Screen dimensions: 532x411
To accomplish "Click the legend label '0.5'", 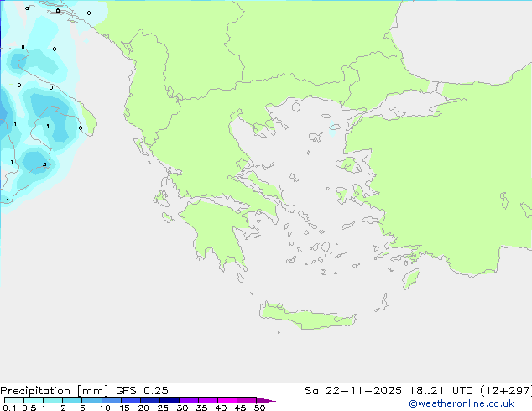I will (x=29, y=408).
